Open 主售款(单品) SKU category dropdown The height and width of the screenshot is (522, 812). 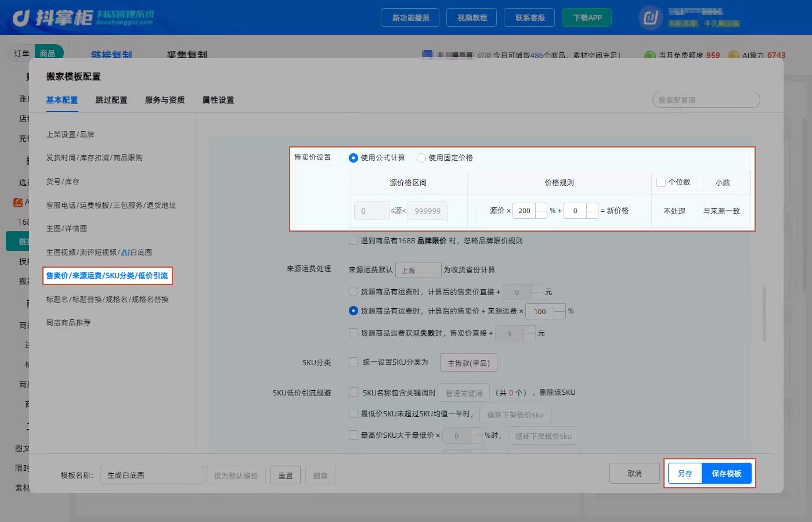pyautogui.click(x=468, y=363)
